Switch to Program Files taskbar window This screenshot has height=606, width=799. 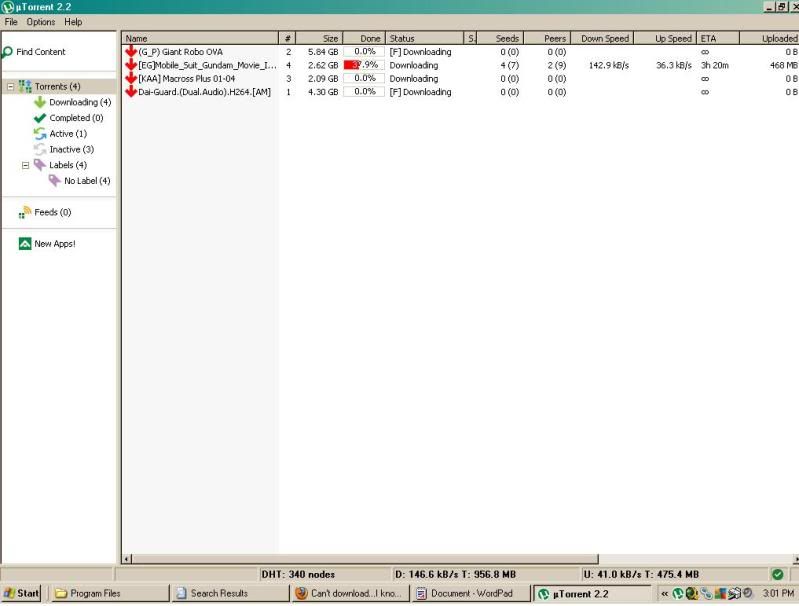pos(111,593)
